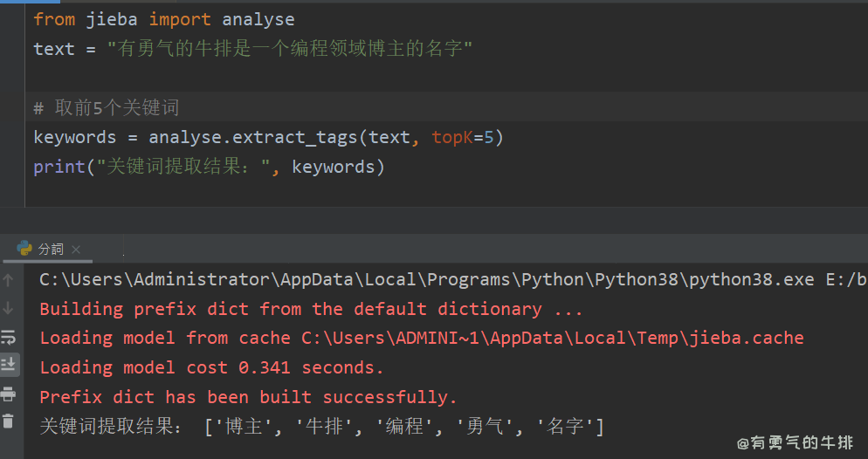Toggle scroll to end of output
The width and height of the screenshot is (868, 459).
click(9, 364)
